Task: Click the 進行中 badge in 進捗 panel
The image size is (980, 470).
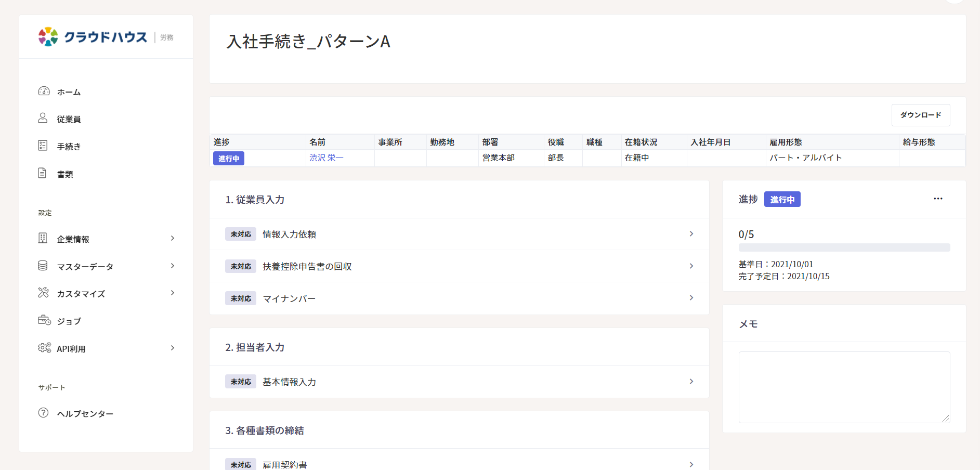Action: [x=782, y=199]
